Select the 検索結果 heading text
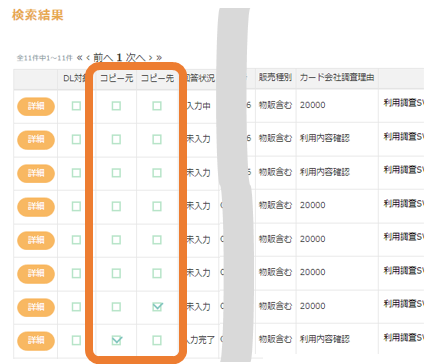Viewport: 426px width, 364px height. pos(38,15)
